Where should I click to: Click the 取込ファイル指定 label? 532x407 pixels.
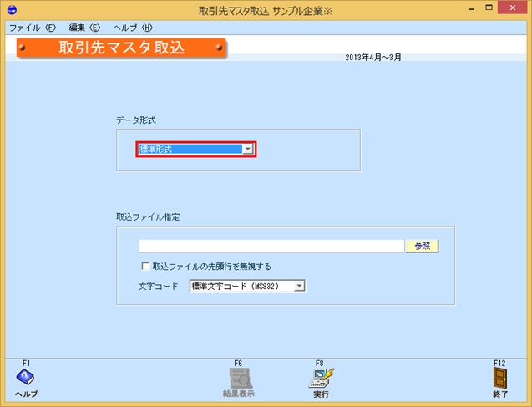click(x=148, y=217)
